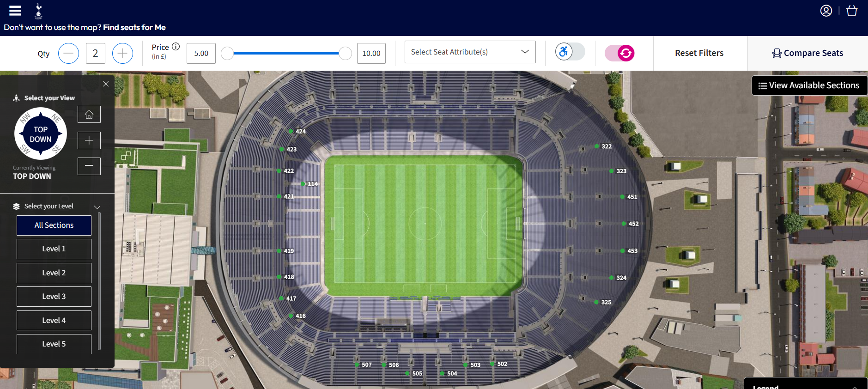
Task: Choose the All Sections level option
Action: click(54, 225)
